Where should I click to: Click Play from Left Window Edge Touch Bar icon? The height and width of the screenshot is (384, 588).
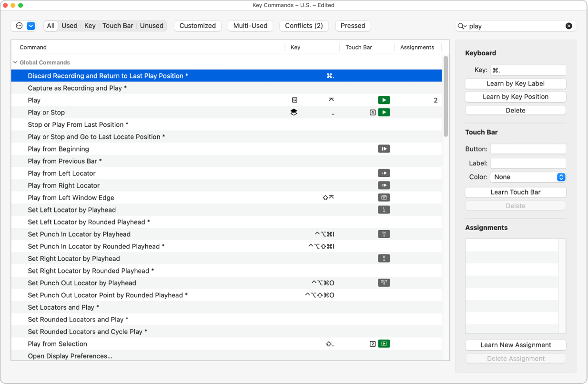384,197
